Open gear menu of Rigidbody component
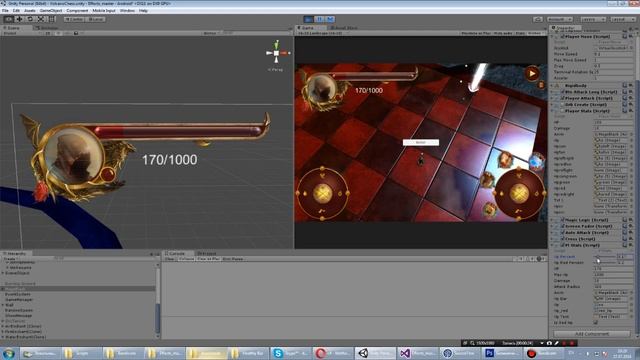Image resolution: width=640 pixels, height=360 pixels. 631,85
